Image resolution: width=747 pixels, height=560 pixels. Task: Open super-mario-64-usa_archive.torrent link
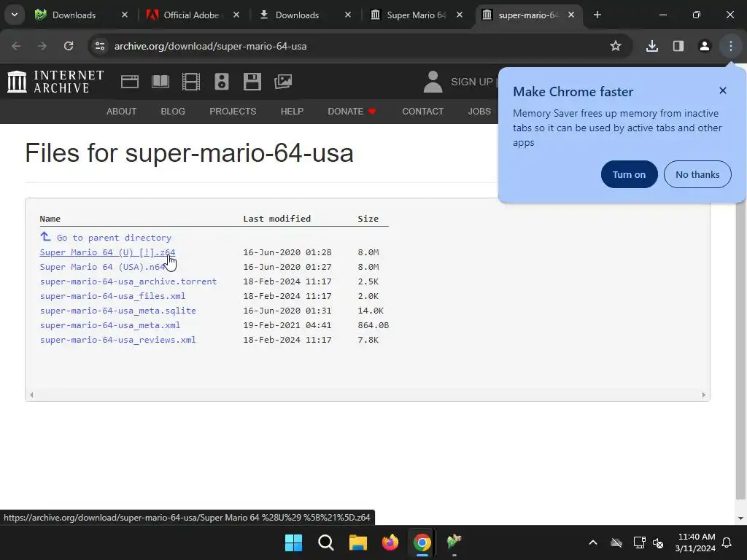pyautogui.click(x=128, y=281)
